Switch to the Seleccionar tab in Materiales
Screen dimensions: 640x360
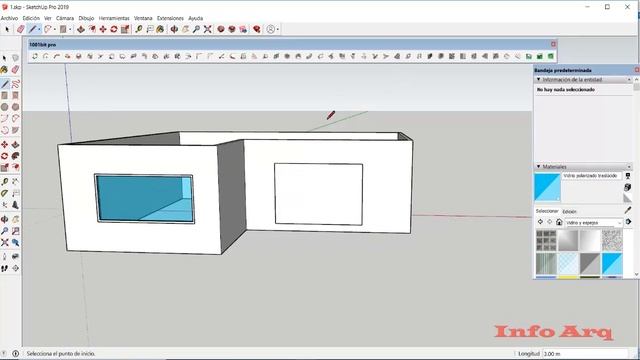pyautogui.click(x=547, y=211)
